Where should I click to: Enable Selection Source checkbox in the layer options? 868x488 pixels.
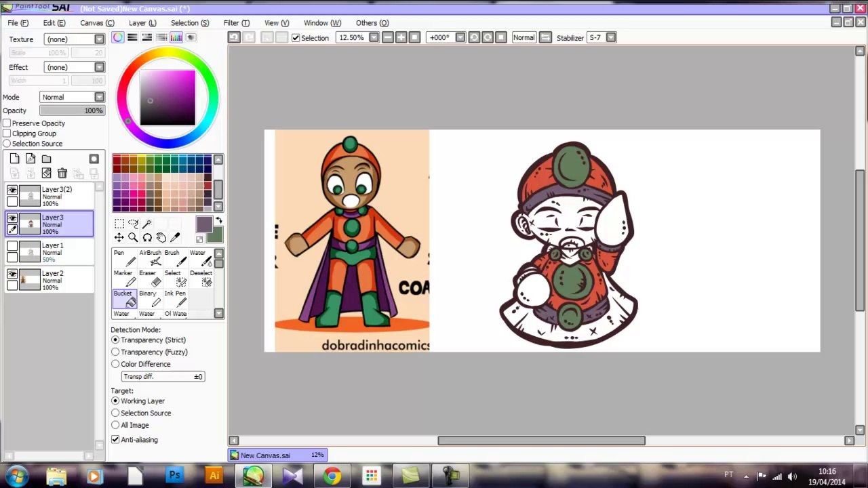(x=7, y=144)
